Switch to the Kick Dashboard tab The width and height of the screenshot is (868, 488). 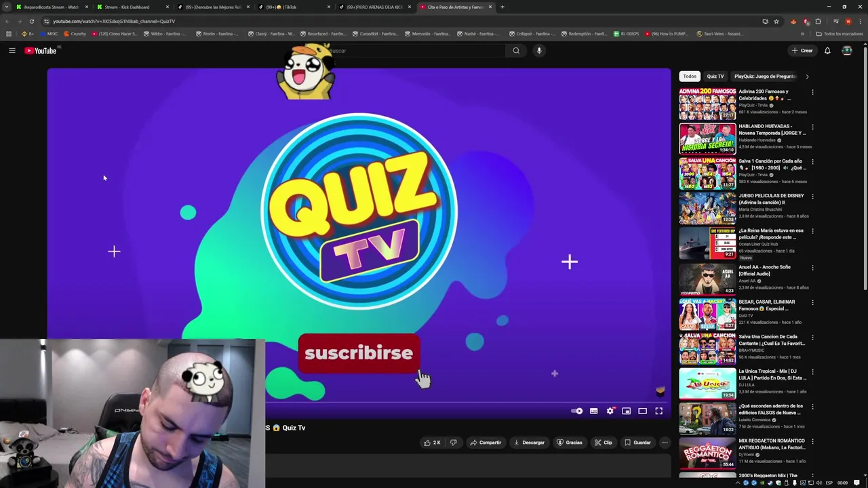(x=131, y=7)
